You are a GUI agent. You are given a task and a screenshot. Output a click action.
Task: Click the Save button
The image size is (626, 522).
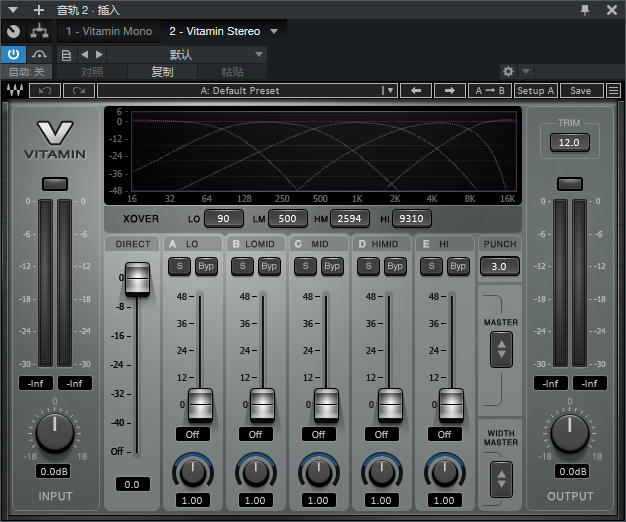click(x=581, y=91)
